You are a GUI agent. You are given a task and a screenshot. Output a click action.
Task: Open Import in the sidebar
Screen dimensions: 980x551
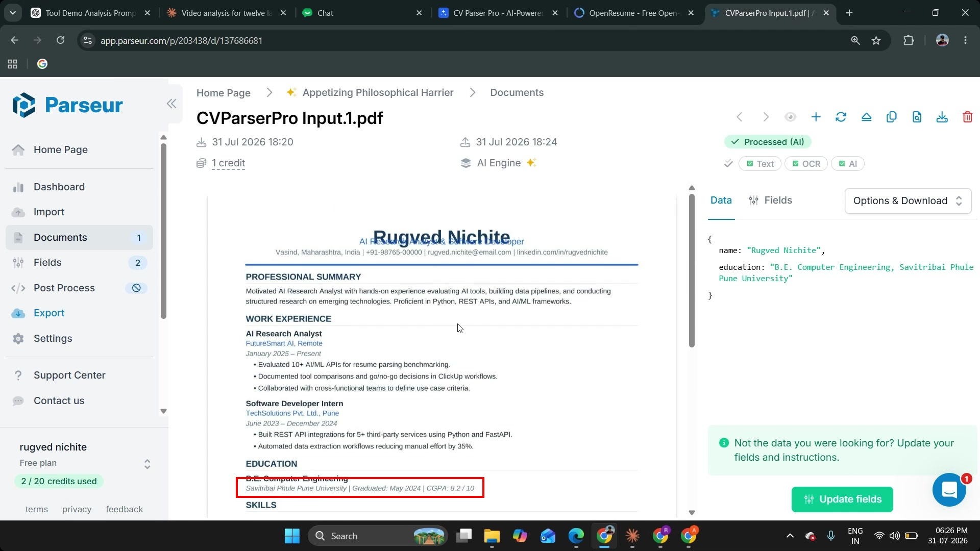(x=79, y=212)
